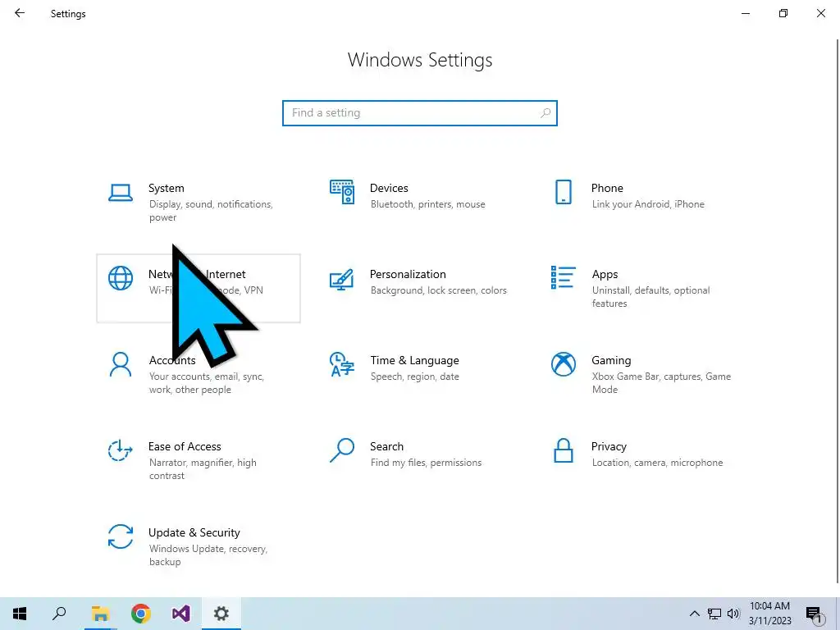Open the Update & Security title
Image resolution: width=840 pixels, height=630 pixels.
pos(194,532)
